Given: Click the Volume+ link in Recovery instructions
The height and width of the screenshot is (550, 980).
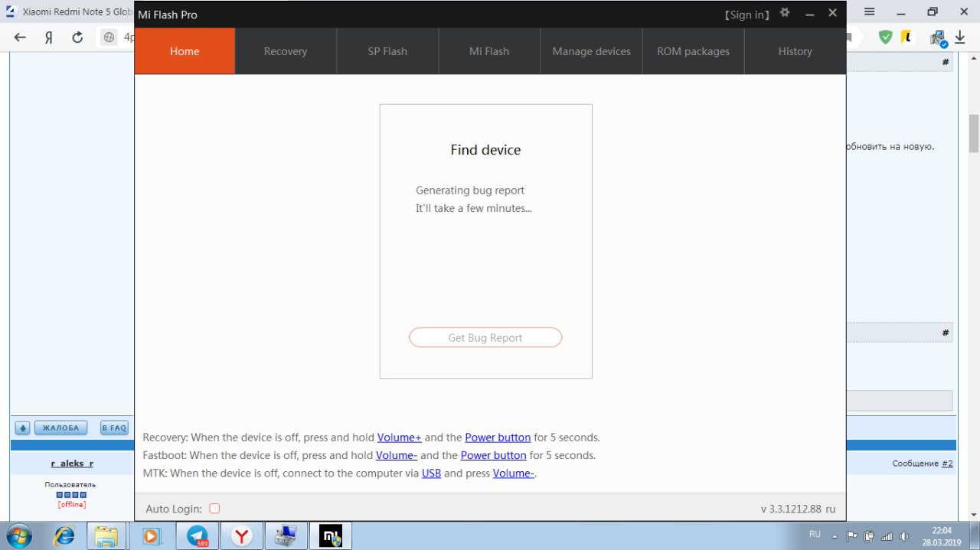Looking at the screenshot, I should (x=400, y=438).
